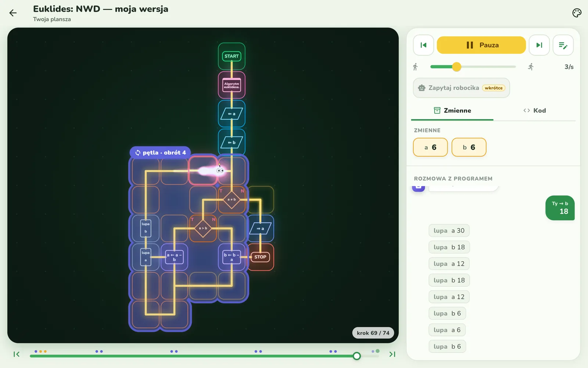Viewport: 588px width, 368px height.
Task: Select variable chip b 6
Action: point(469,147)
